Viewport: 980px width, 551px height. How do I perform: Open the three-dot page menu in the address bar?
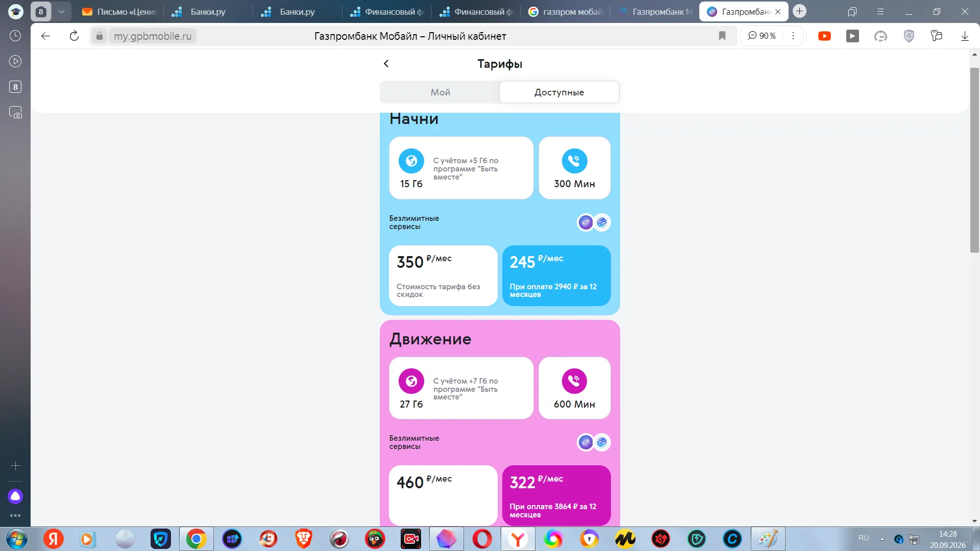(793, 36)
